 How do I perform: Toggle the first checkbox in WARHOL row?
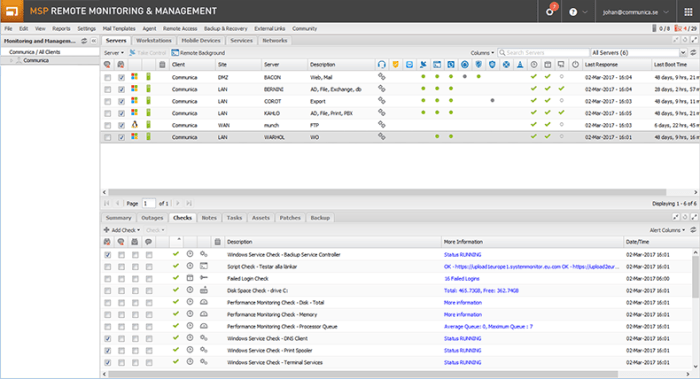click(108, 137)
